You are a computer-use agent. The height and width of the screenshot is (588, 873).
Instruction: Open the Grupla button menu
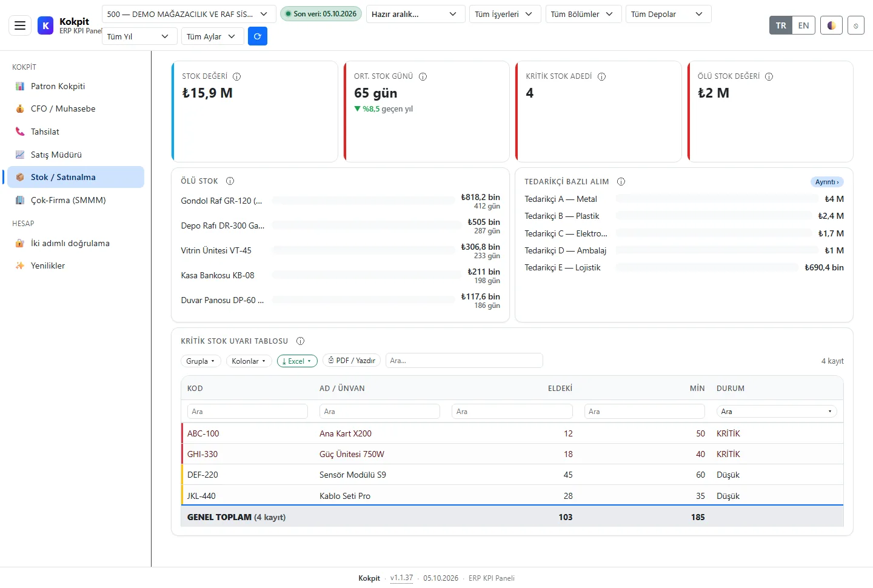(201, 361)
